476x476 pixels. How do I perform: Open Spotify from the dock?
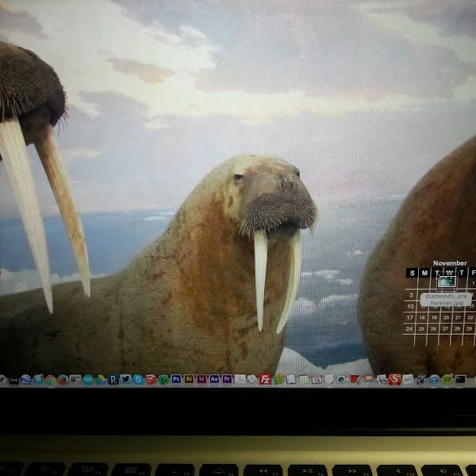pyautogui.click(x=447, y=379)
